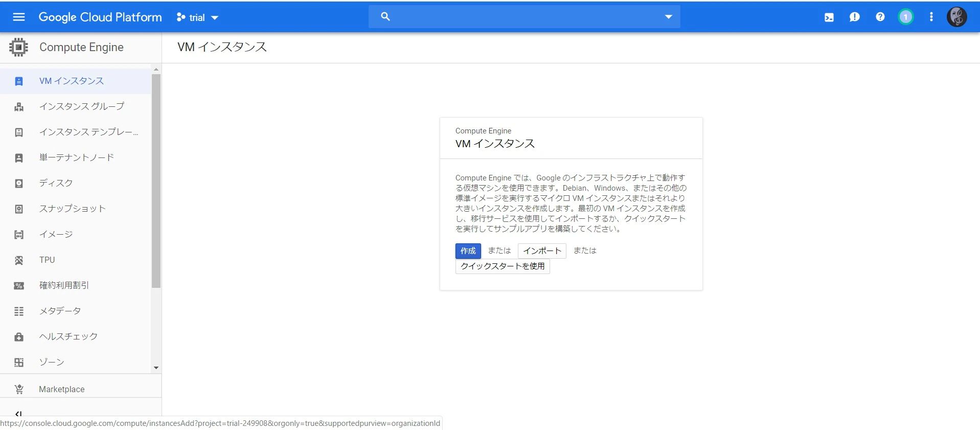The image size is (980, 430).
Task: Click the percent discount icon
Action: 19,286
